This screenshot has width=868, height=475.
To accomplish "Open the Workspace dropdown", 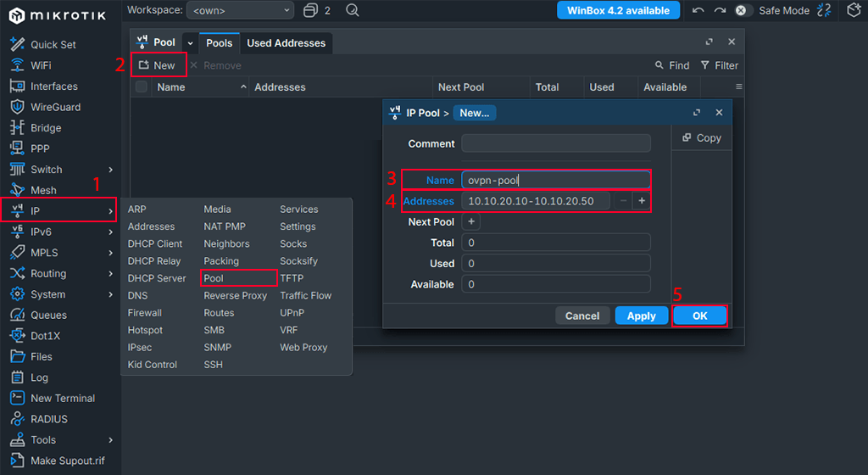I will click(x=241, y=10).
